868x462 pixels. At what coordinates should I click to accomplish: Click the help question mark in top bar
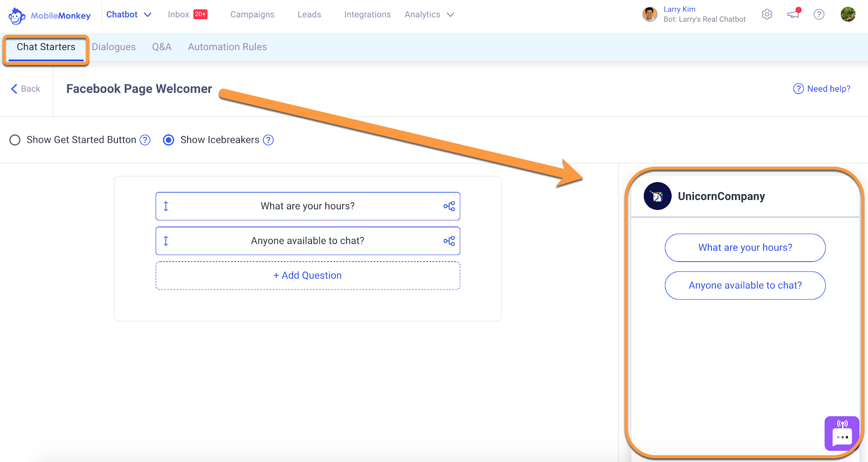[819, 15]
